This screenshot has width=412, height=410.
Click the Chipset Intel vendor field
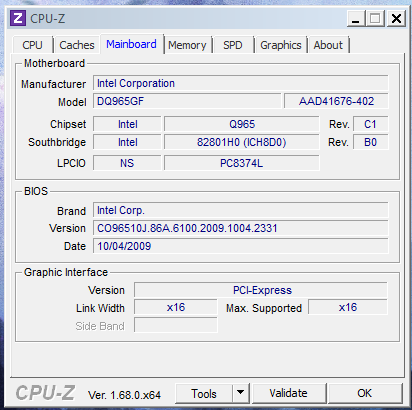tap(127, 124)
